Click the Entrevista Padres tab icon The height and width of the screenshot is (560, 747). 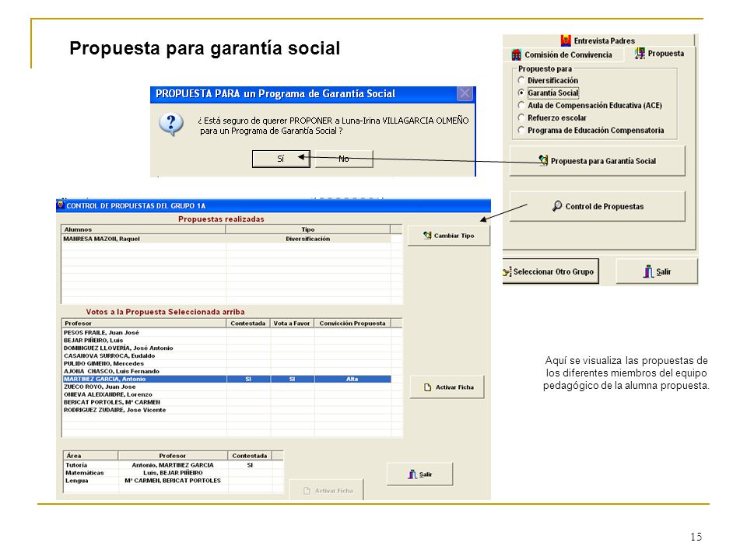[x=566, y=40]
